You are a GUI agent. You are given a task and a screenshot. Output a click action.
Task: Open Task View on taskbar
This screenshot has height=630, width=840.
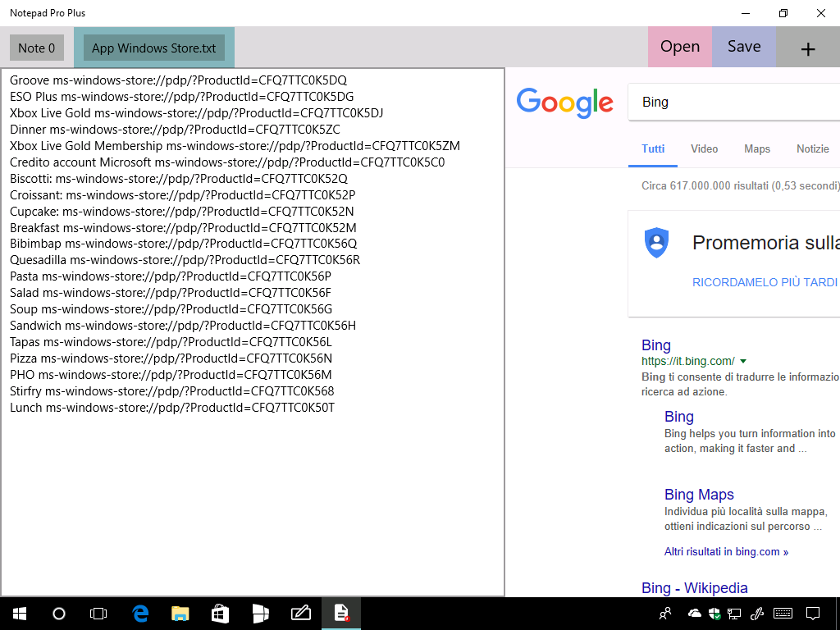(98, 614)
